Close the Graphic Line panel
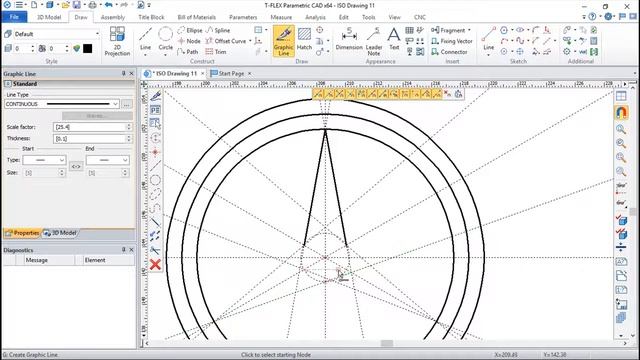 (x=131, y=73)
